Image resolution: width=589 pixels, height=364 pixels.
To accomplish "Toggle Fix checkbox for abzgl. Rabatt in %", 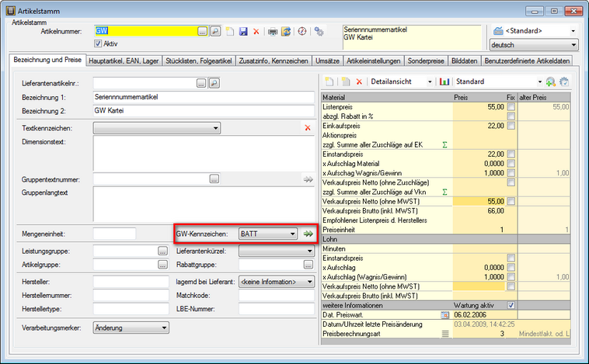I will pyautogui.click(x=511, y=116).
